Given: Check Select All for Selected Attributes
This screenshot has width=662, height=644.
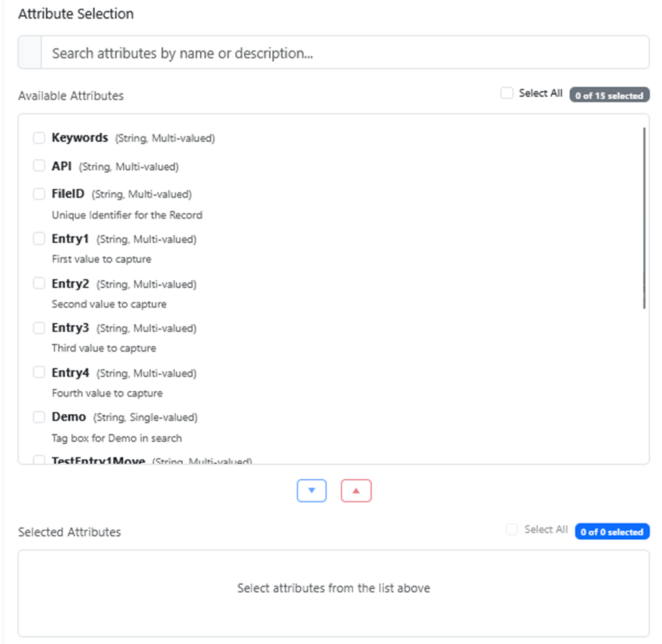Looking at the screenshot, I should tap(512, 529).
